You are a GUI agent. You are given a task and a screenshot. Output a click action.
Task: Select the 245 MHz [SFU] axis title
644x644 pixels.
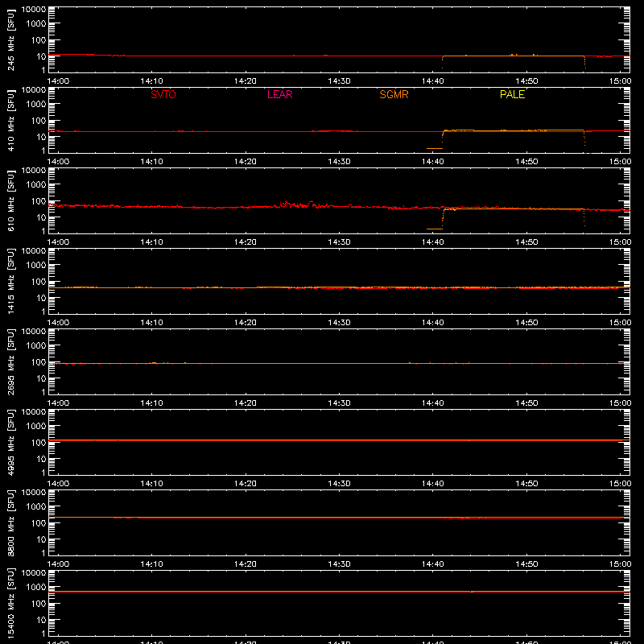click(x=10, y=40)
